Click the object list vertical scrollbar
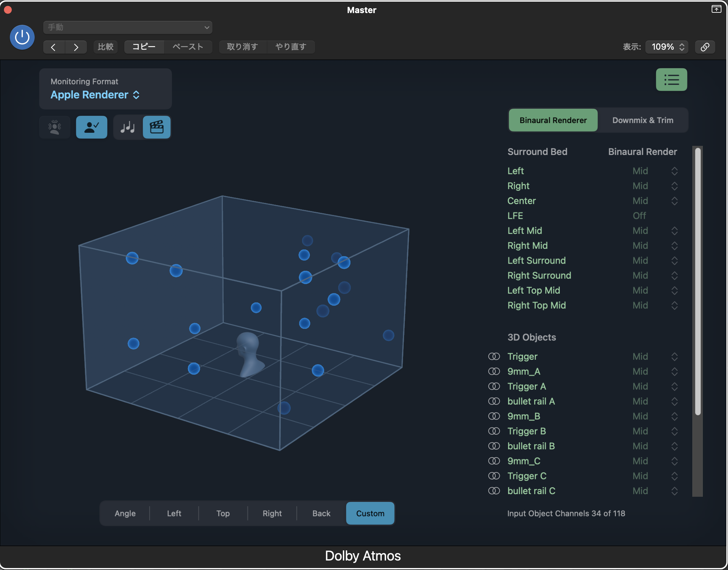The height and width of the screenshot is (570, 728). point(698,282)
